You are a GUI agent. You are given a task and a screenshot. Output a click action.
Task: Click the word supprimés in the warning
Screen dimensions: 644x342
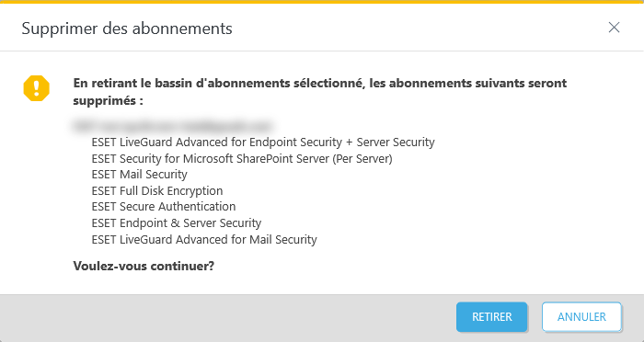point(105,101)
